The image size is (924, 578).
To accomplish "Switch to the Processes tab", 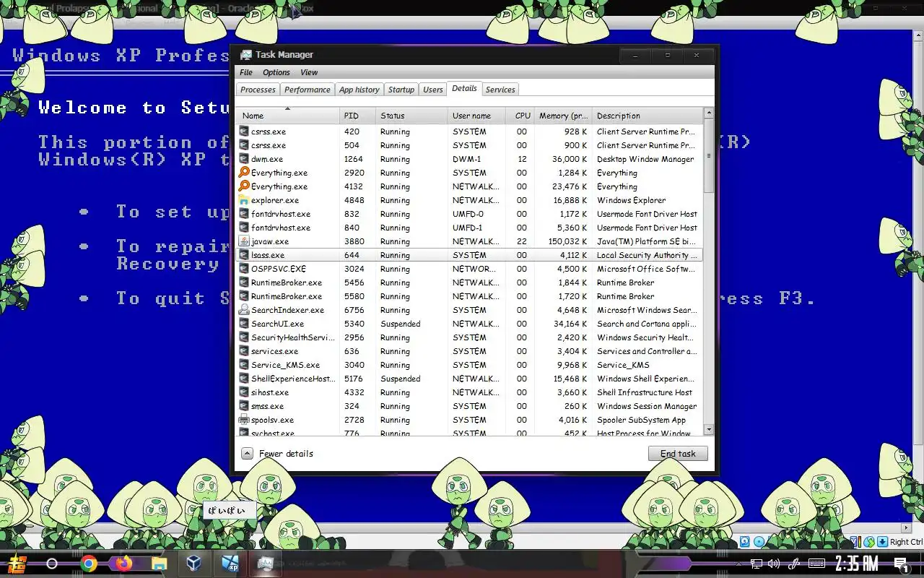I will (x=258, y=90).
